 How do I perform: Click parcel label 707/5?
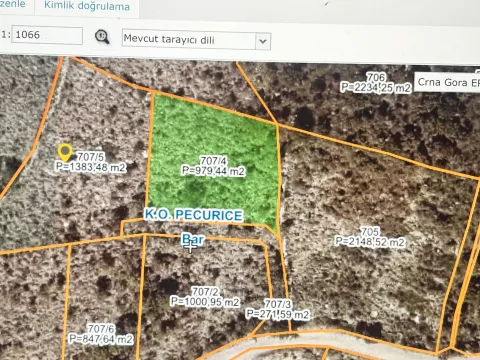[x=91, y=156]
